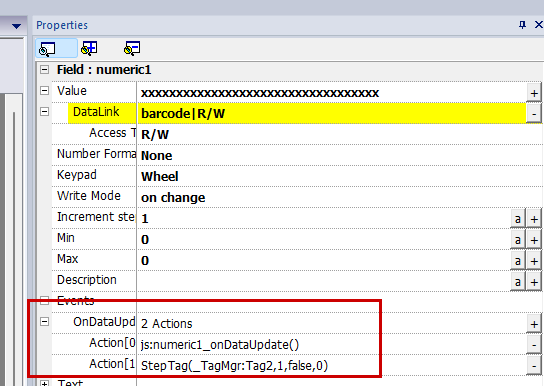
Task: Expand the Text section
Action: pyautogui.click(x=44, y=383)
